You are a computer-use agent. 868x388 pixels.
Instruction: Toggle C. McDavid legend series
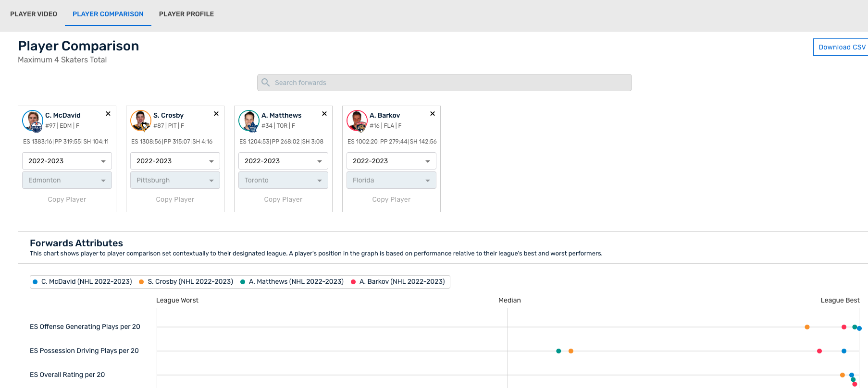click(x=82, y=282)
